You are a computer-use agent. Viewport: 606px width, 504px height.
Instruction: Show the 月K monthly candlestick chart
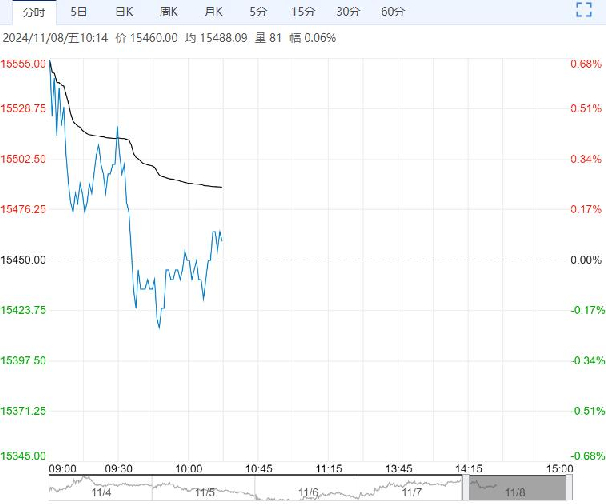pyautogui.click(x=213, y=12)
